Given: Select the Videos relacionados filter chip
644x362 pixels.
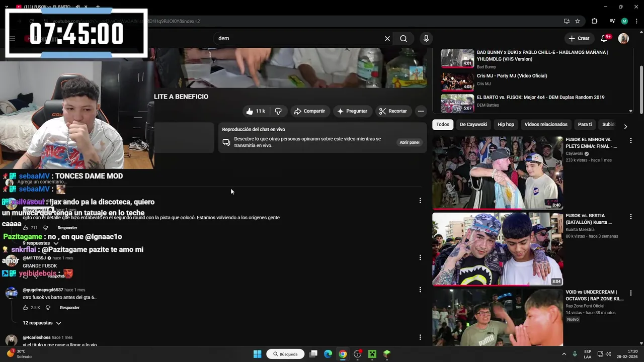Looking at the screenshot, I should click(x=546, y=124).
